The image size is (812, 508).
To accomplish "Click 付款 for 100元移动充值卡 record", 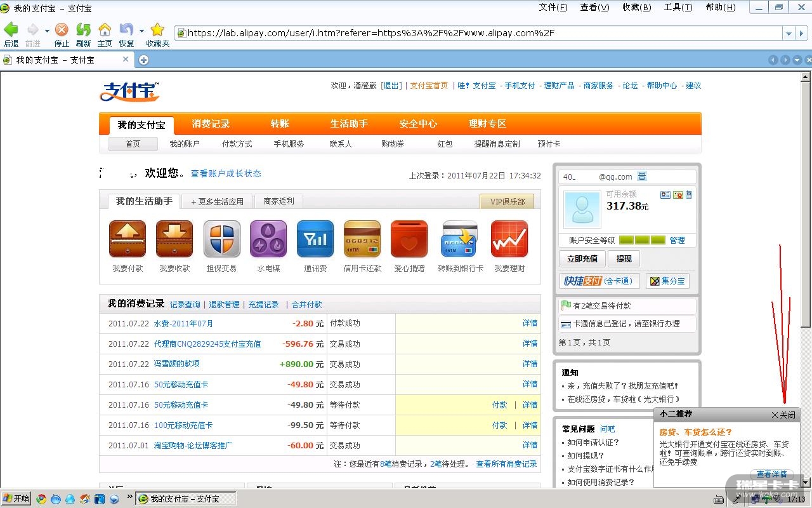I will pos(499,425).
